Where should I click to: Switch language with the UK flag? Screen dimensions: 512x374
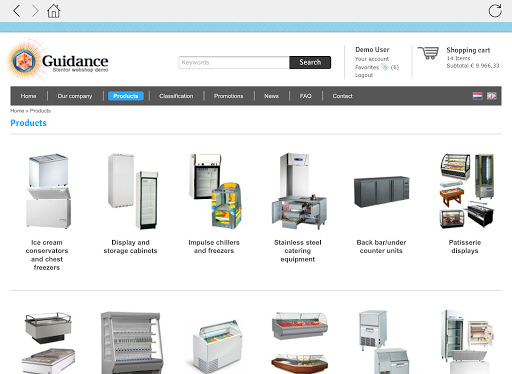point(492,96)
